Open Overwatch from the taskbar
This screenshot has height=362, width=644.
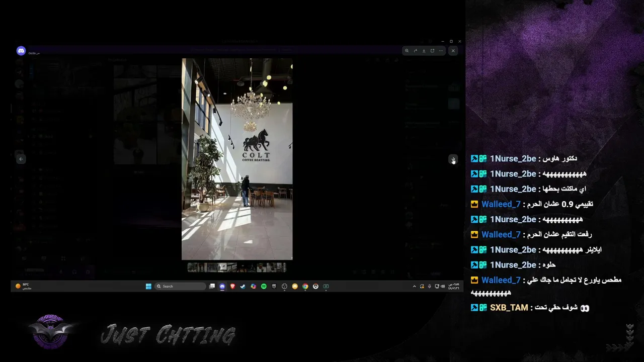315,286
